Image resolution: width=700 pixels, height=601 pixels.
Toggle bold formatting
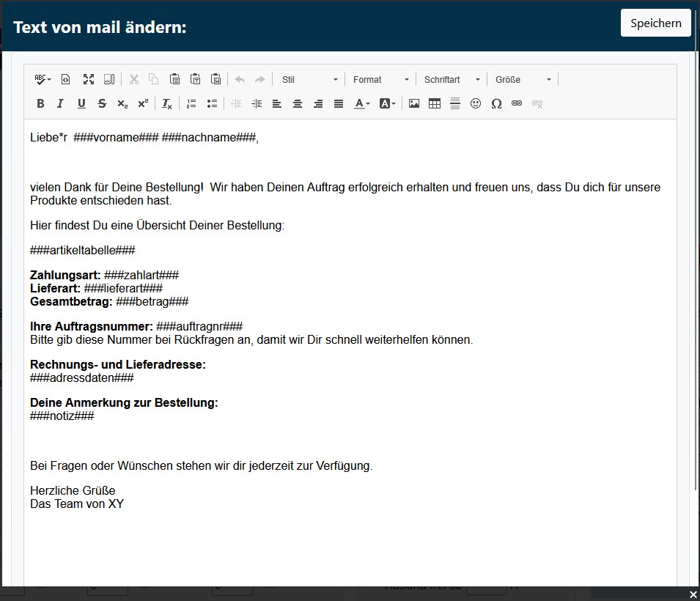(x=40, y=104)
